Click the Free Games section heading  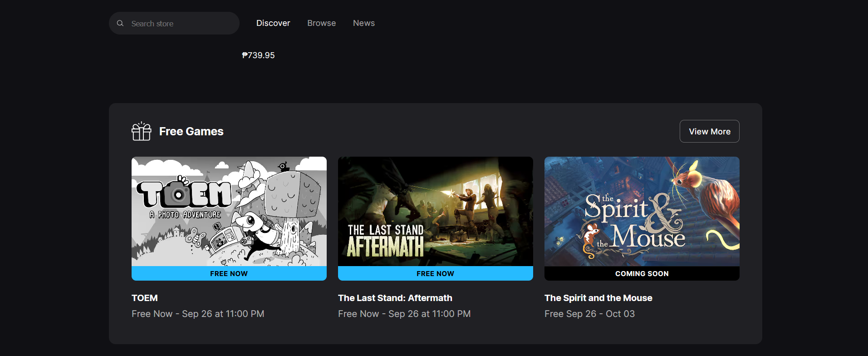tap(191, 131)
